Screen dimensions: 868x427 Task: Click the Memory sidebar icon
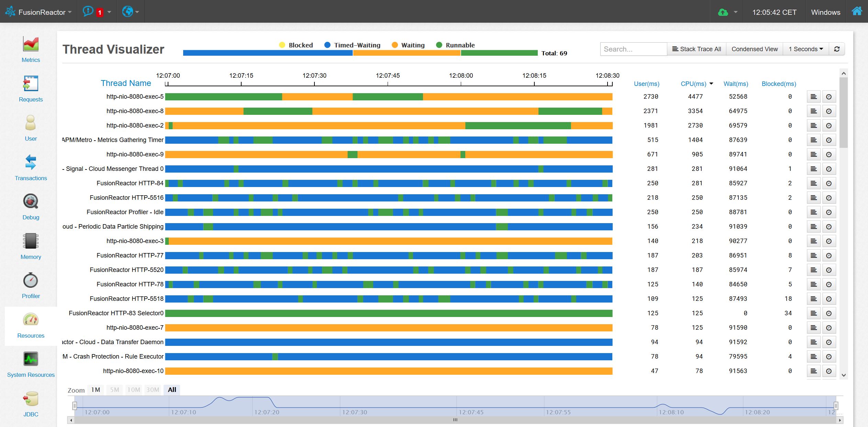coord(31,243)
